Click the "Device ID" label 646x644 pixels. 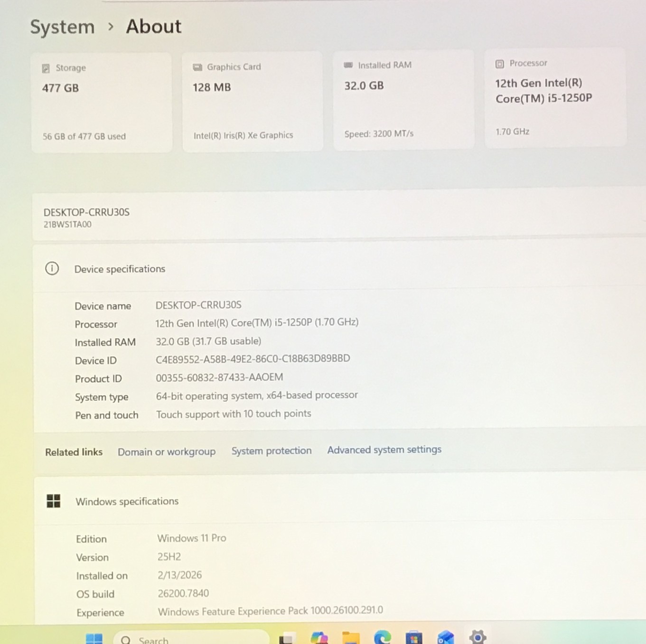[96, 361]
